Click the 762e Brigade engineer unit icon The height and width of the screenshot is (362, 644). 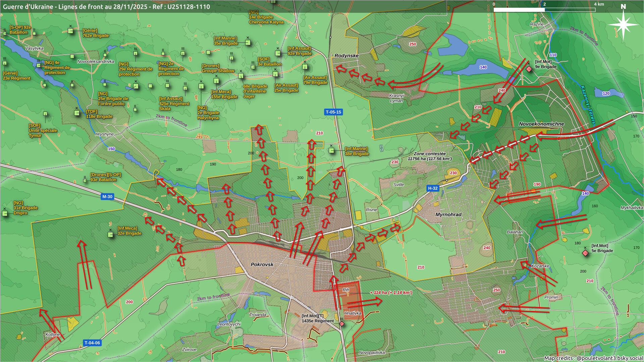pos(70,31)
